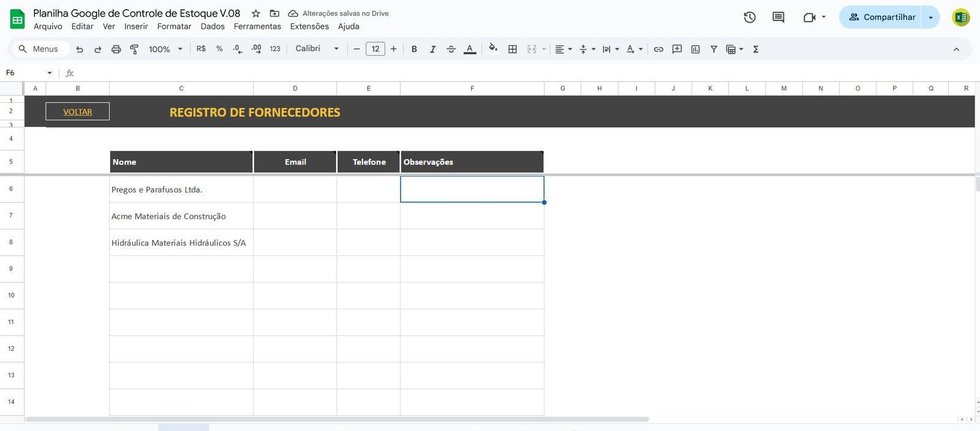Open the Dados menu
This screenshot has width=980, height=431.
pyautogui.click(x=213, y=26)
